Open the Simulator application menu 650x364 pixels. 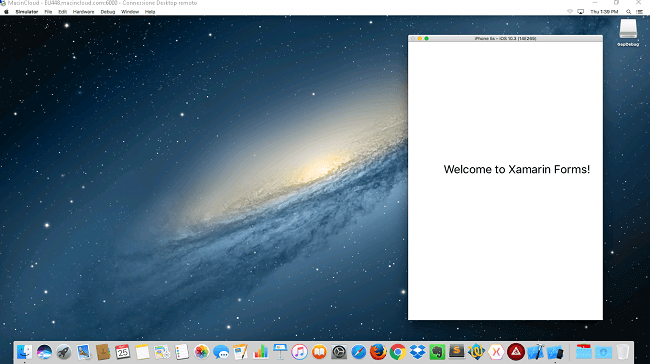click(x=27, y=12)
